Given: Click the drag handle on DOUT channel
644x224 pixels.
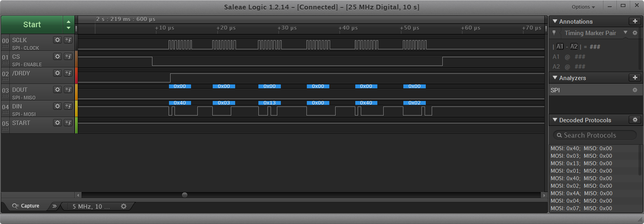Looking at the screenshot, I should point(5,96).
